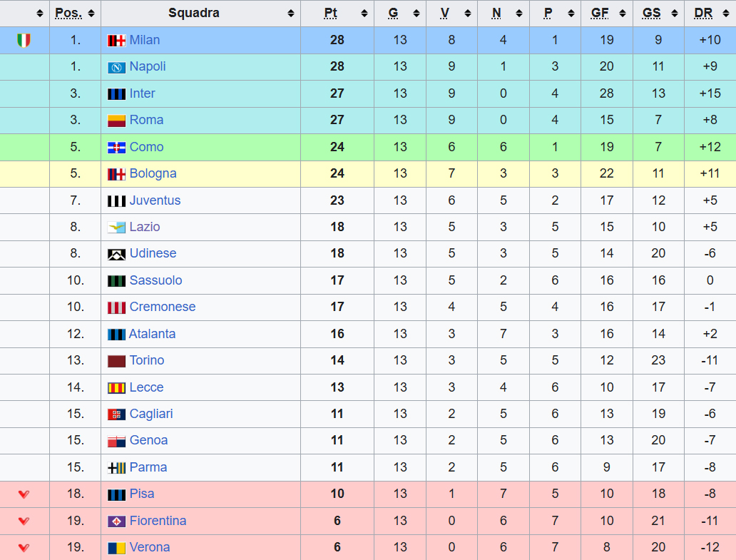The height and width of the screenshot is (560, 736).
Task: Open the Bologna team link
Action: coord(153,173)
